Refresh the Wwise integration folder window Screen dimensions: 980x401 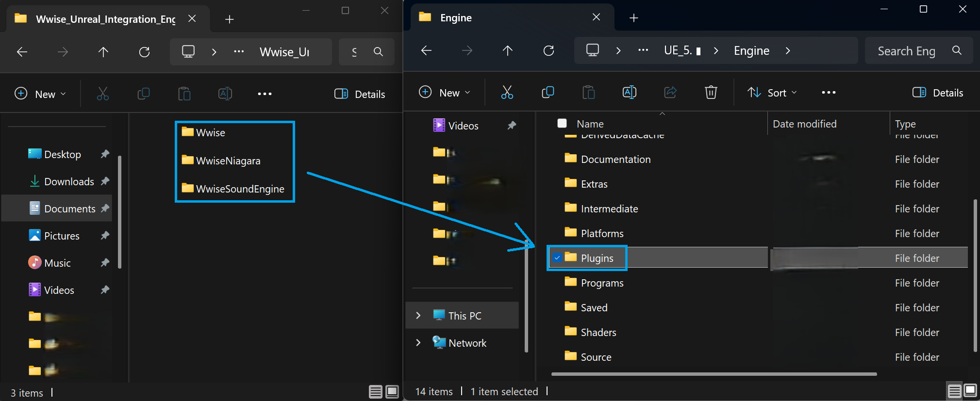(x=144, y=52)
